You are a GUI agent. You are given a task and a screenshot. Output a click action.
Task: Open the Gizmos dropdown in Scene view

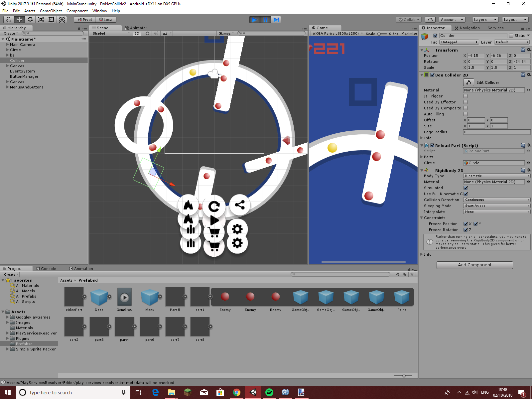tap(226, 33)
